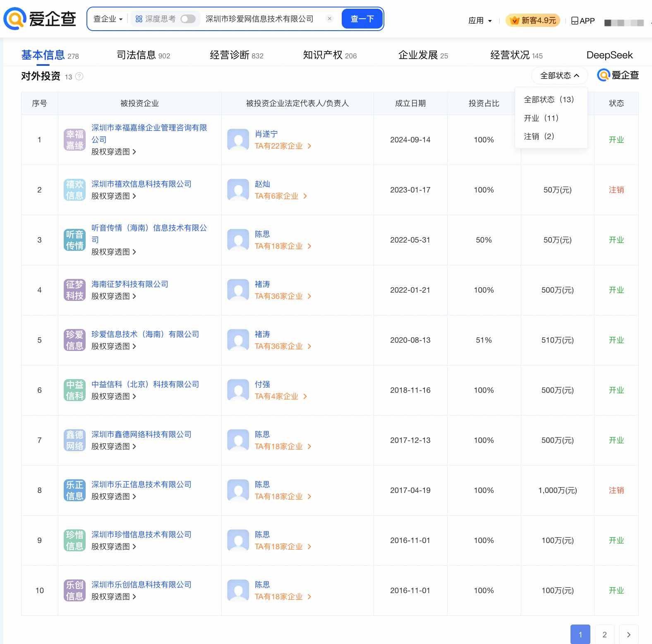Open the 查企业 search type dropdown
Image resolution: width=652 pixels, height=644 pixels.
pos(108,19)
